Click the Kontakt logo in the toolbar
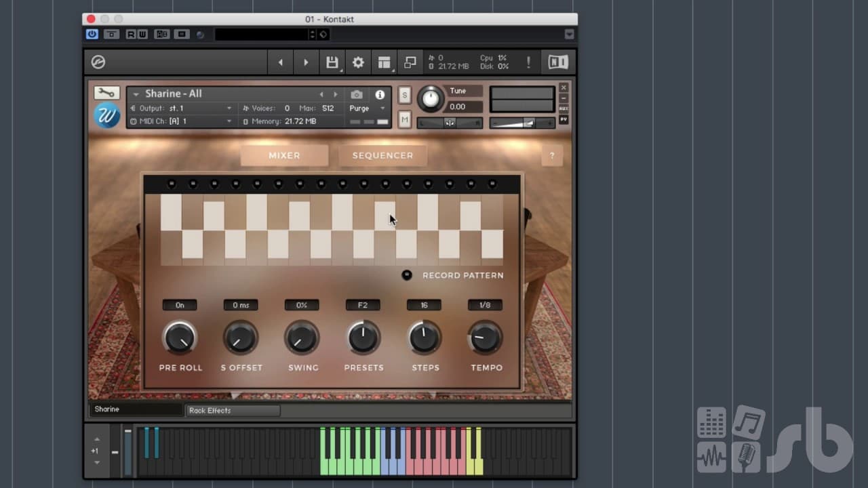The image size is (868, 488). click(x=98, y=62)
